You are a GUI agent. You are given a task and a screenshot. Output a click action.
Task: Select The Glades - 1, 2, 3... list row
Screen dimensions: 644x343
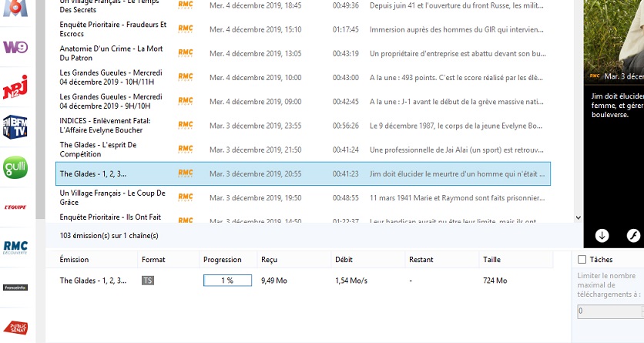coord(303,173)
